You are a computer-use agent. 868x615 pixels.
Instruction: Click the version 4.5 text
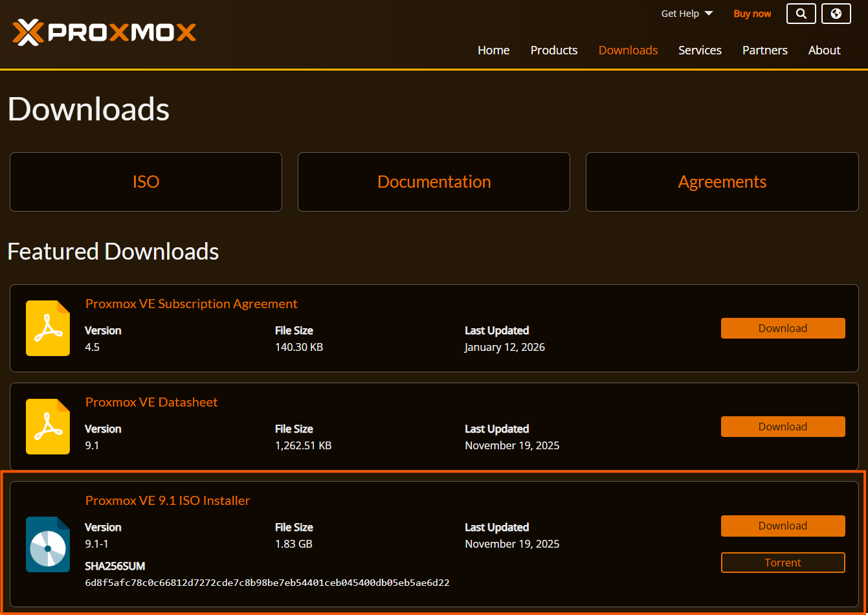pos(93,347)
